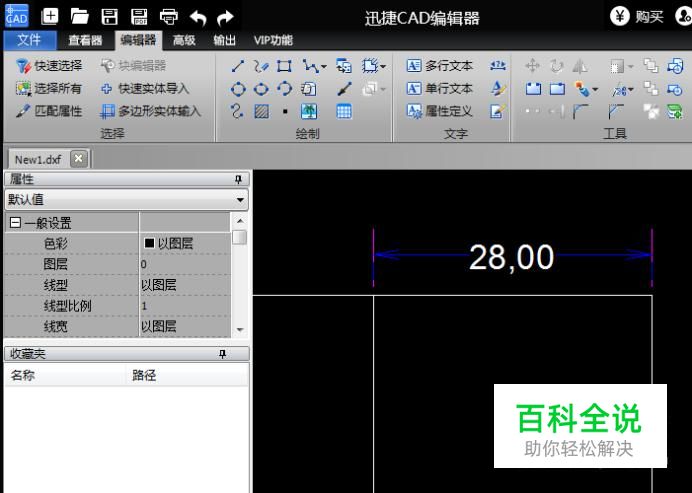Viewport: 692px width, 493px height.
Task: Redo the last action
Action: [226, 18]
